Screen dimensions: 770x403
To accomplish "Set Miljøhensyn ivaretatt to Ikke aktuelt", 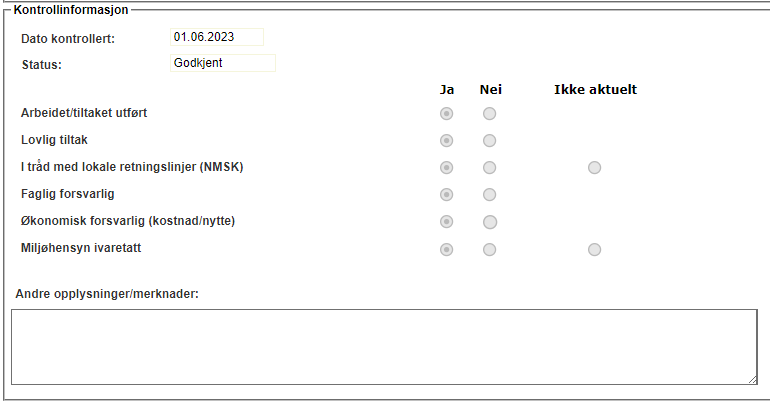I will [594, 249].
